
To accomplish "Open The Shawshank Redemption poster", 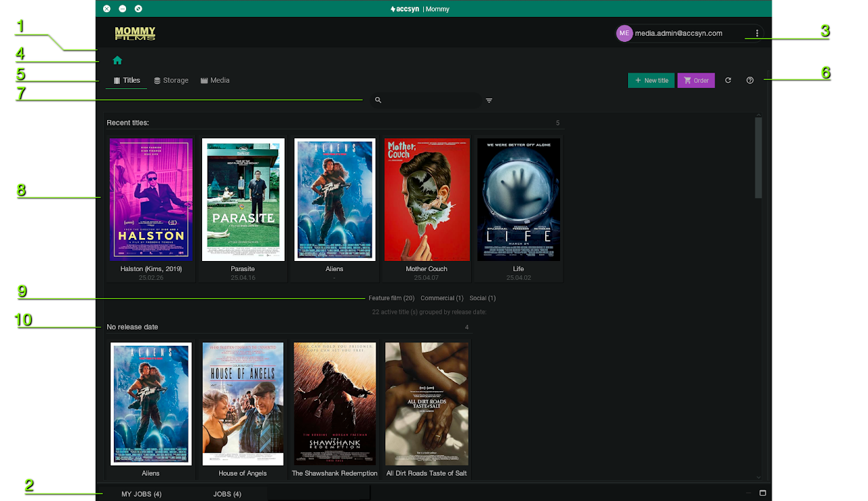I will [x=335, y=404].
